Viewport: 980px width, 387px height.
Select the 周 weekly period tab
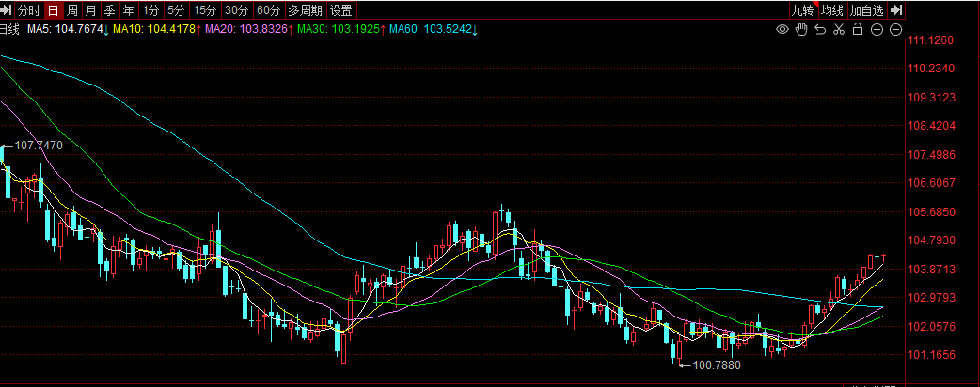click(x=71, y=10)
